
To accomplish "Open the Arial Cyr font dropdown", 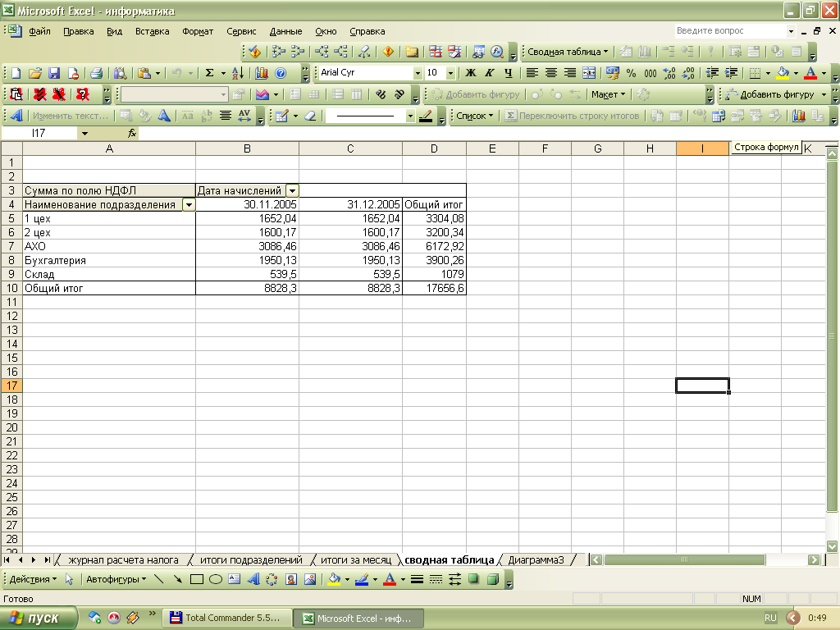I will pyautogui.click(x=418, y=73).
